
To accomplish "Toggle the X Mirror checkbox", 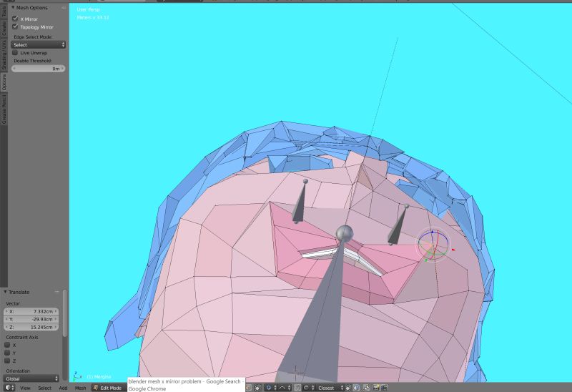I will click(15, 19).
